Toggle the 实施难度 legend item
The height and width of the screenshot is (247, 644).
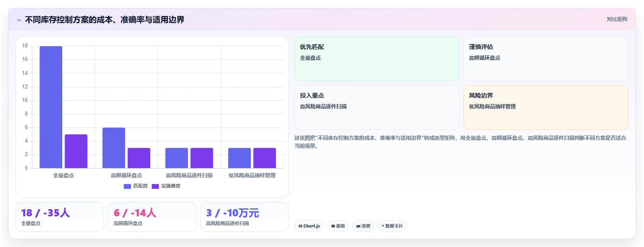[166, 186]
